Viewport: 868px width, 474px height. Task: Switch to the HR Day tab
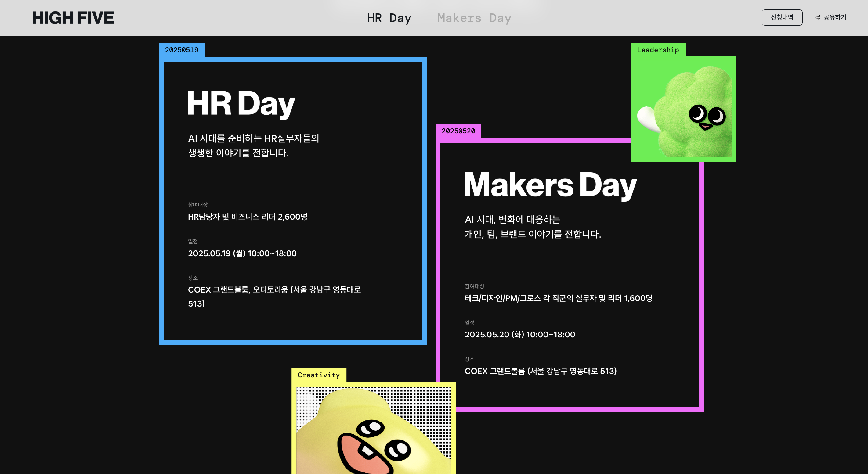[x=389, y=18]
